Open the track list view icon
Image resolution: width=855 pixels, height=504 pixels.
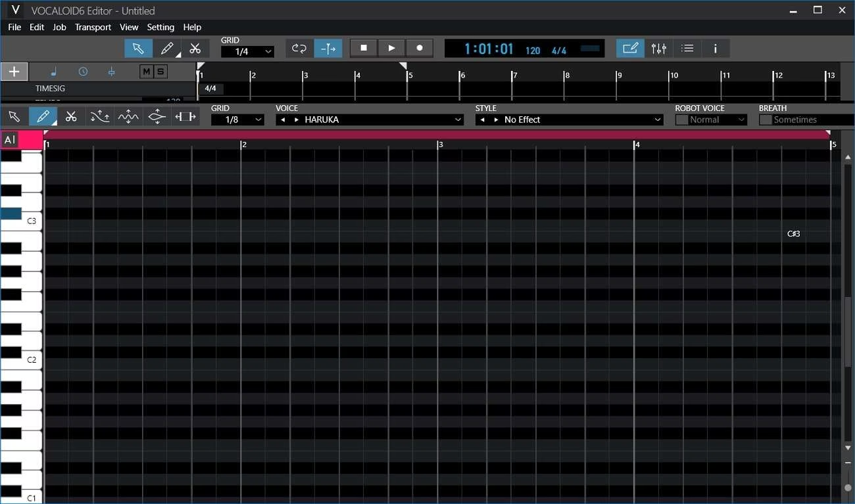(687, 48)
